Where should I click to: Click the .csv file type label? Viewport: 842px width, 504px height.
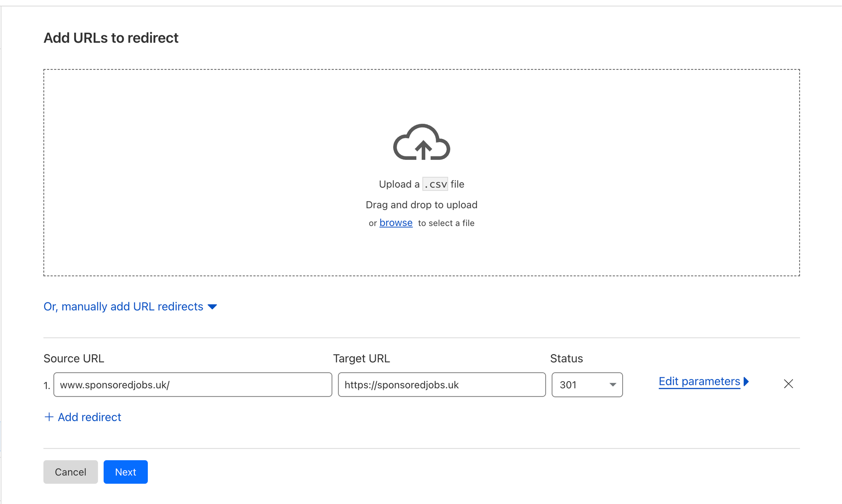[435, 184]
